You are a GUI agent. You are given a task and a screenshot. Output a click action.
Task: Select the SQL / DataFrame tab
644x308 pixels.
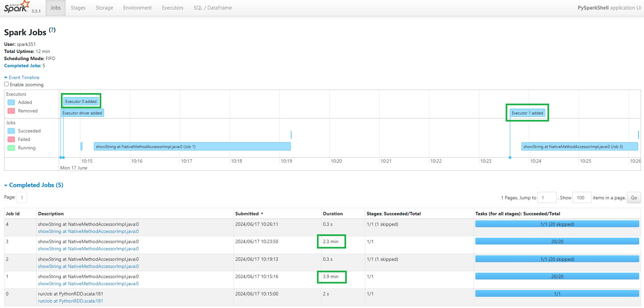point(213,8)
